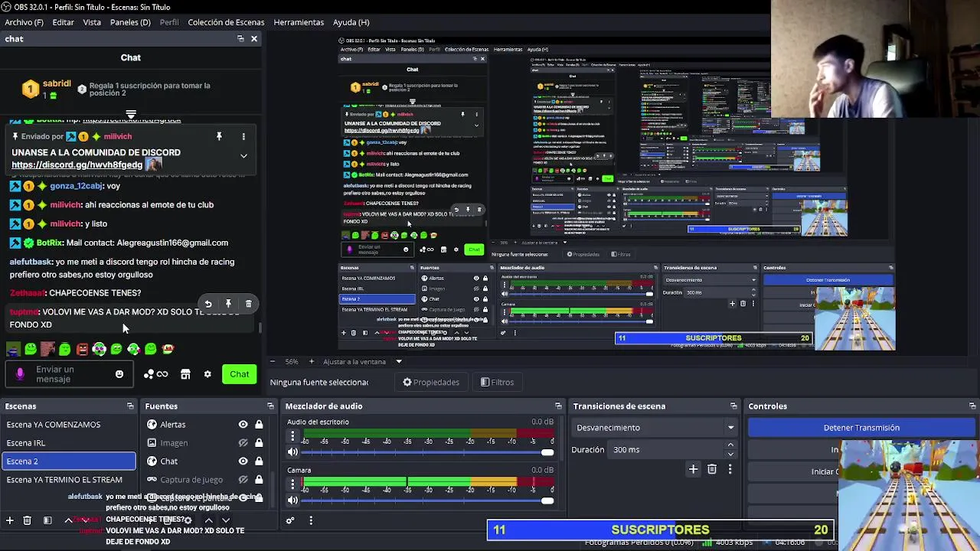The image size is (980, 551).
Task: Unlock the Chat source
Action: coord(259,461)
